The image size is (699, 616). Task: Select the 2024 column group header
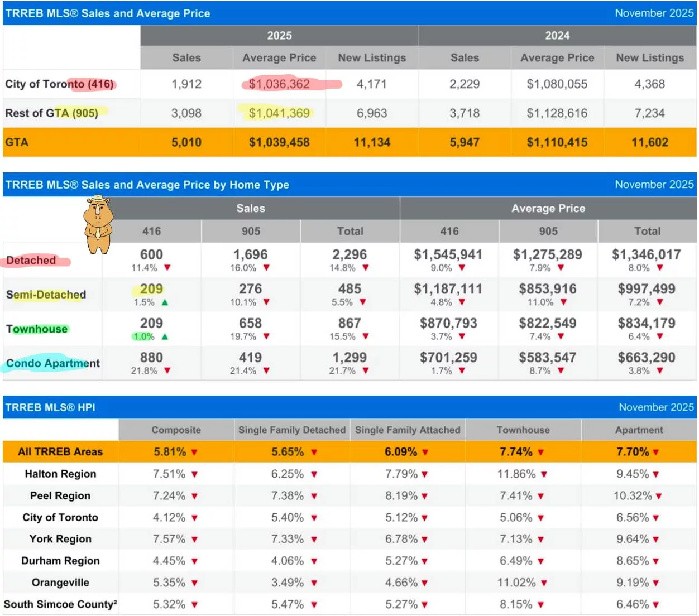click(x=557, y=36)
